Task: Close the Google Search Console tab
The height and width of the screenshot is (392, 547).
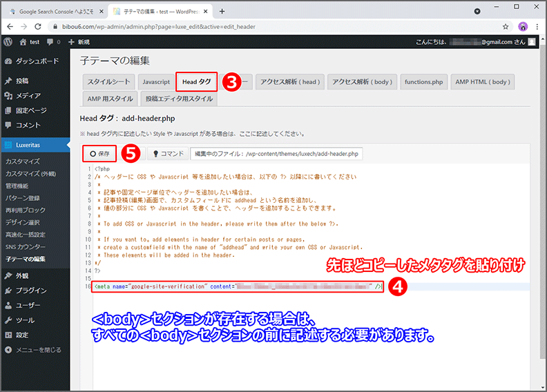Action: [101, 12]
